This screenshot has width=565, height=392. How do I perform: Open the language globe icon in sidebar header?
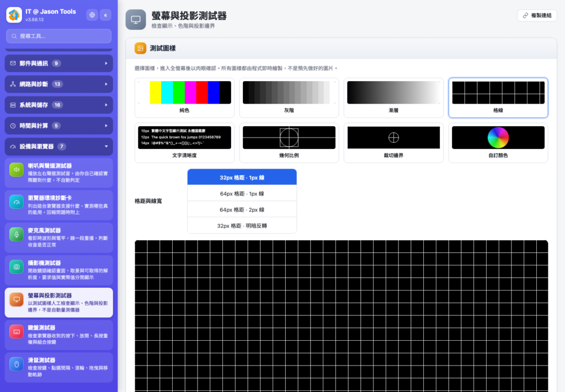[x=92, y=15]
